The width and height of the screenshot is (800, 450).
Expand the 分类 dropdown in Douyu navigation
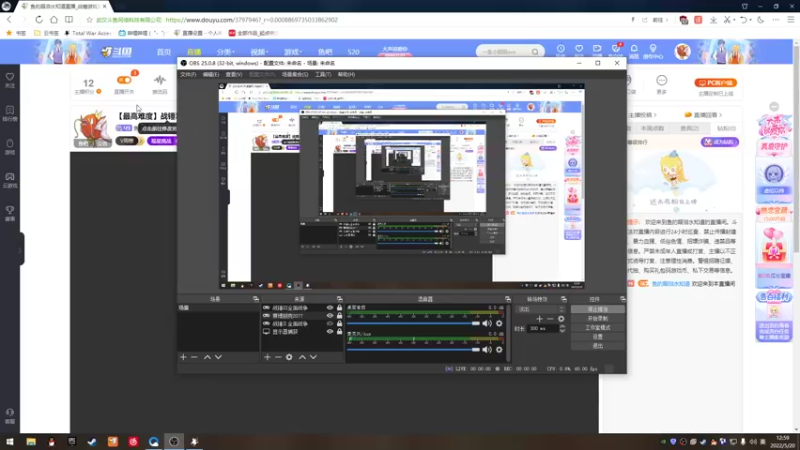coord(225,52)
